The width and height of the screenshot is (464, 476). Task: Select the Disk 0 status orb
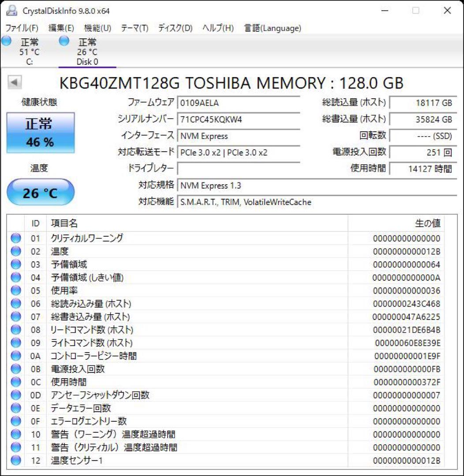point(64,41)
